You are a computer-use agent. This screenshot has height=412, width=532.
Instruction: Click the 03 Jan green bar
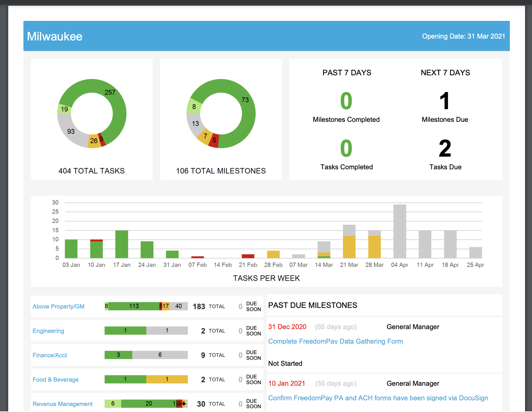[x=71, y=249]
